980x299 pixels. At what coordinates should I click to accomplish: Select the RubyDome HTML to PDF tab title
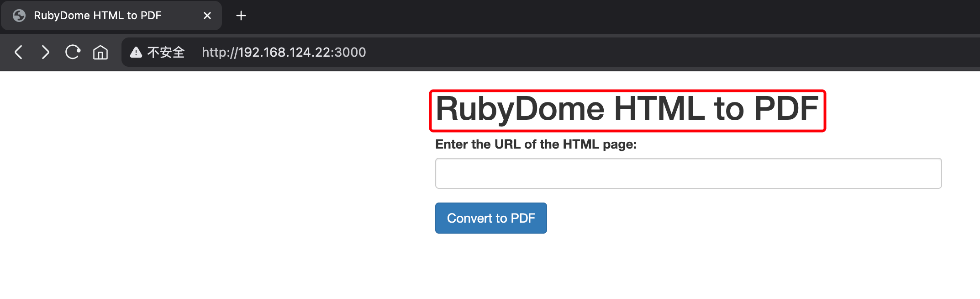tap(98, 16)
